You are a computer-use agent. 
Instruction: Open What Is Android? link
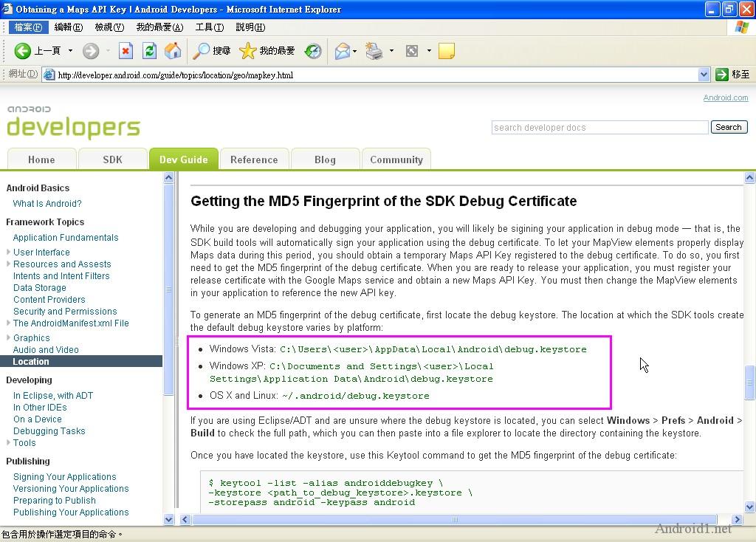(x=47, y=204)
